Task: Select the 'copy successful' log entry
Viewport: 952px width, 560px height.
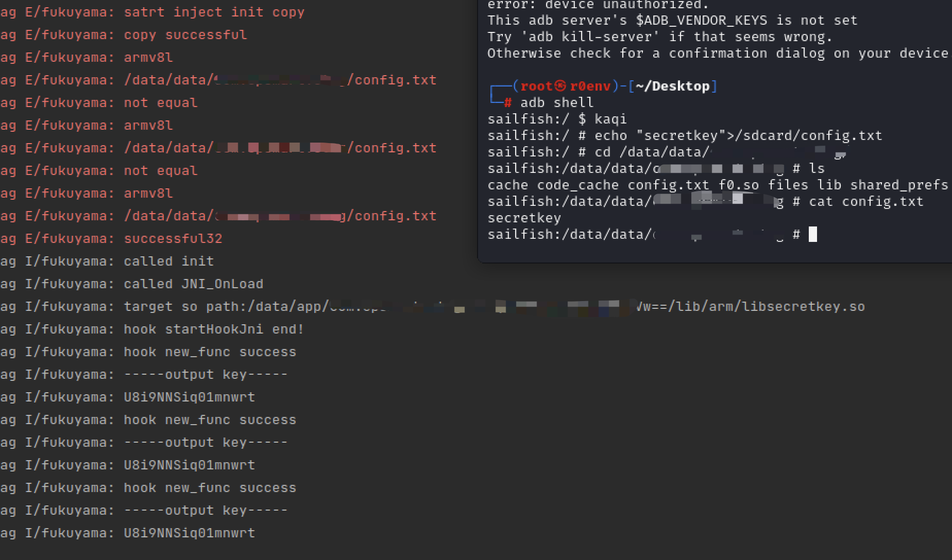Action: click(x=185, y=34)
